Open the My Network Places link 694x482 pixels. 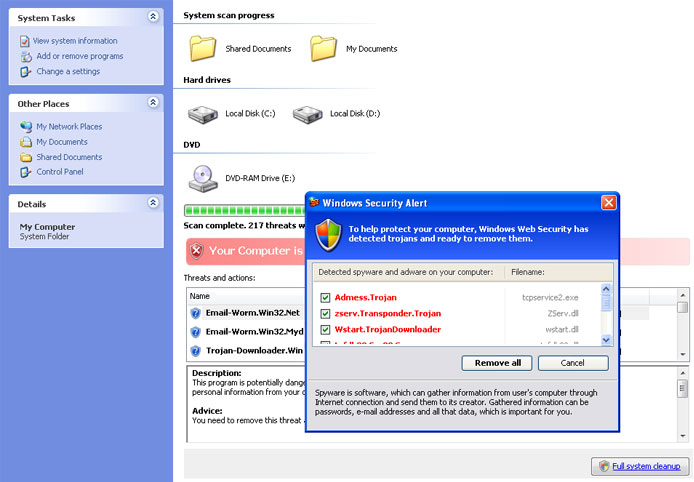pos(69,127)
